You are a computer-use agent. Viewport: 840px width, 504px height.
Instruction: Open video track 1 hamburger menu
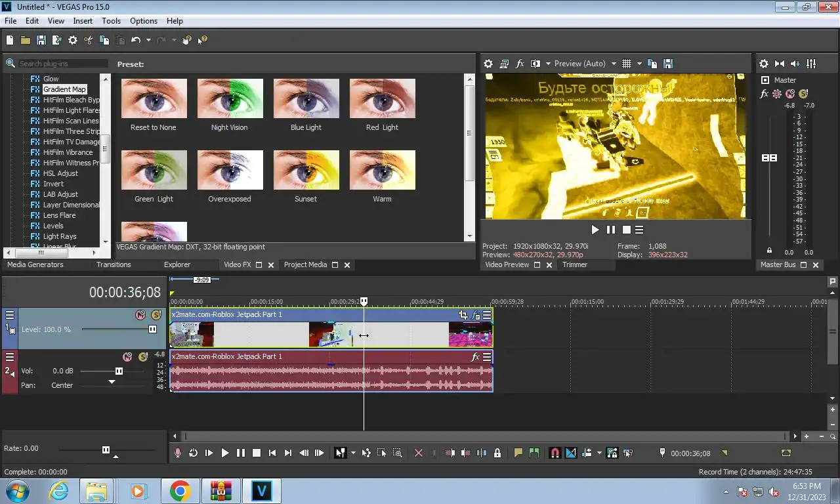pyautogui.click(x=10, y=315)
